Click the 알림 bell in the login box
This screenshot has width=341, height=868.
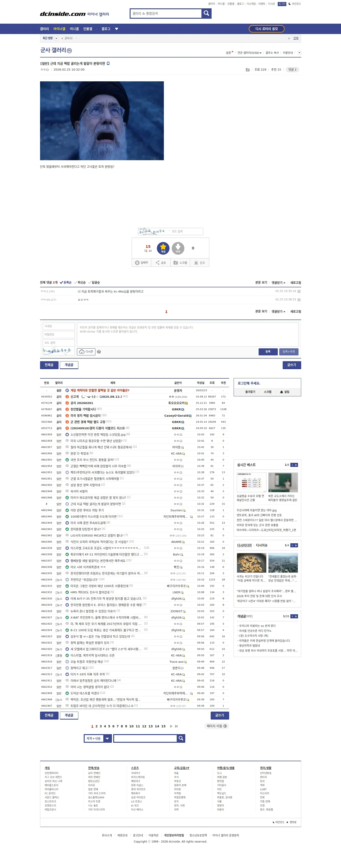tap(285, 392)
